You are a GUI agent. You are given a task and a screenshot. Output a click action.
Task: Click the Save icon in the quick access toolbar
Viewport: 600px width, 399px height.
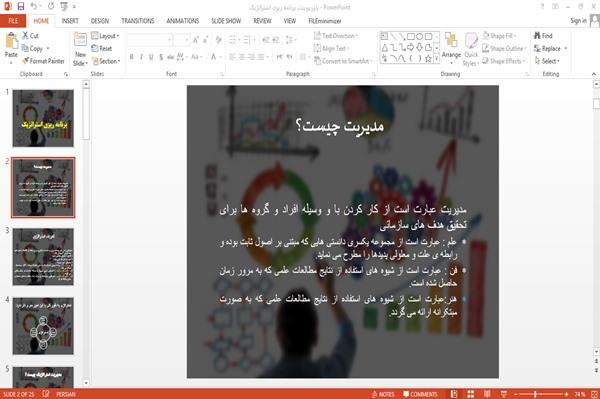(x=21, y=6)
